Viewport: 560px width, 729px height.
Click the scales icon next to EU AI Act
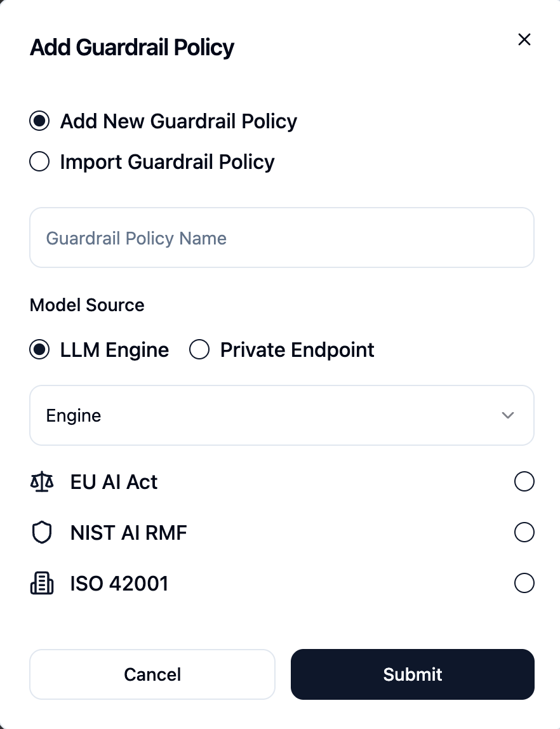(41, 481)
